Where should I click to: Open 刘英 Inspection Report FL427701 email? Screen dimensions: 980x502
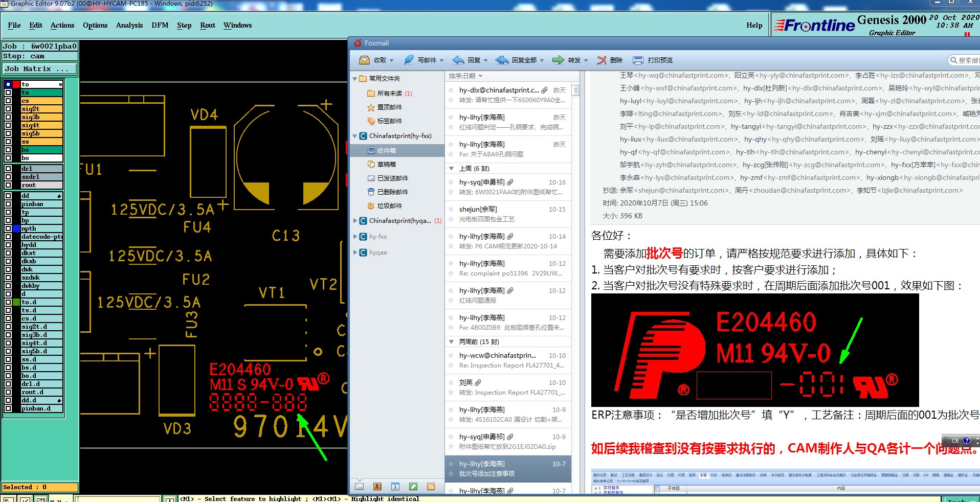point(508,387)
